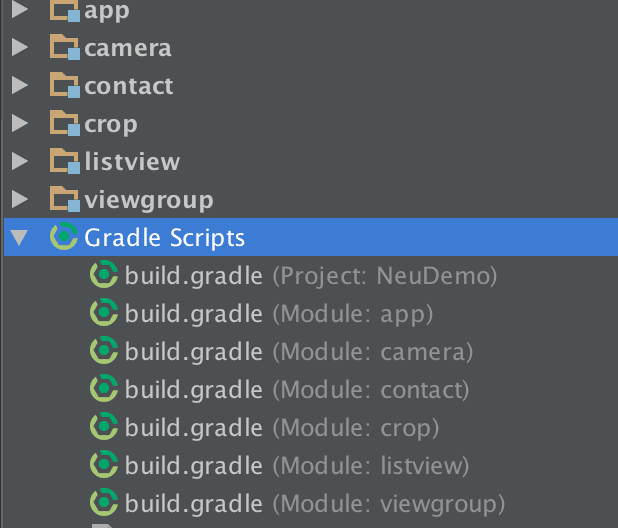The height and width of the screenshot is (528, 618).
Task: Click the contact module folder icon
Action: (x=64, y=86)
